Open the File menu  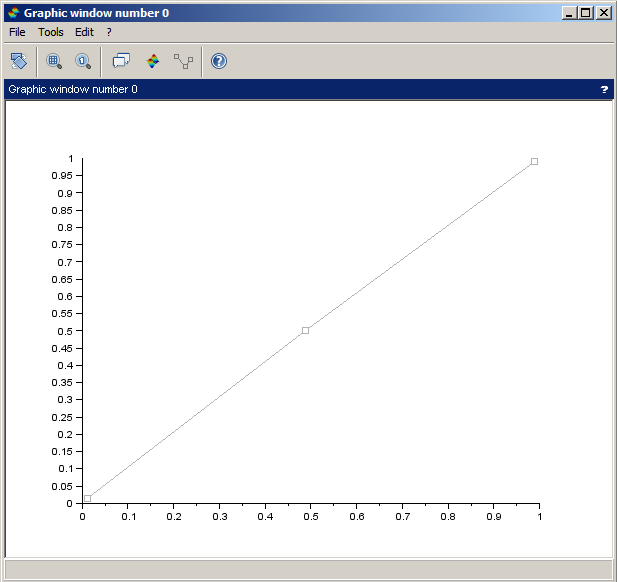tap(18, 32)
